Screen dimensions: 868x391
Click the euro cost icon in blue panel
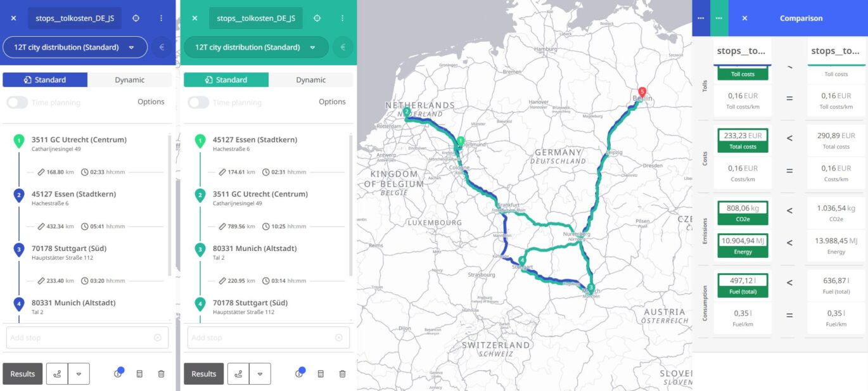coord(162,48)
